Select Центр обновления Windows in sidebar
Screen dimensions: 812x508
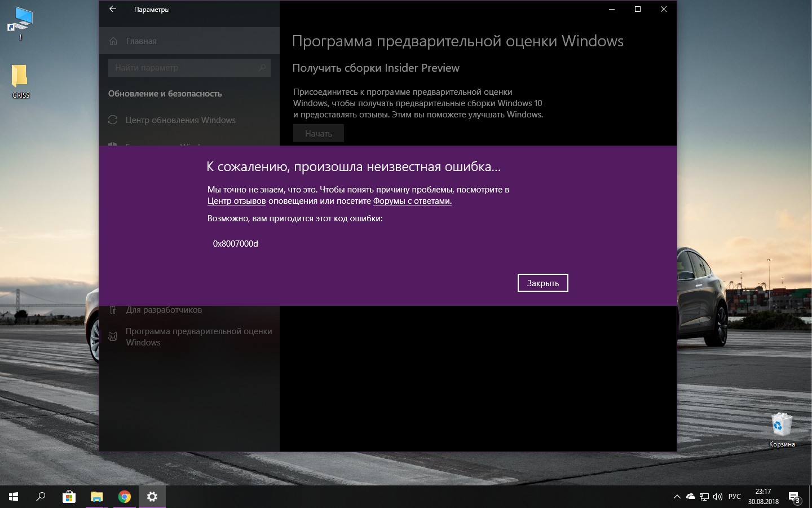(x=189, y=120)
